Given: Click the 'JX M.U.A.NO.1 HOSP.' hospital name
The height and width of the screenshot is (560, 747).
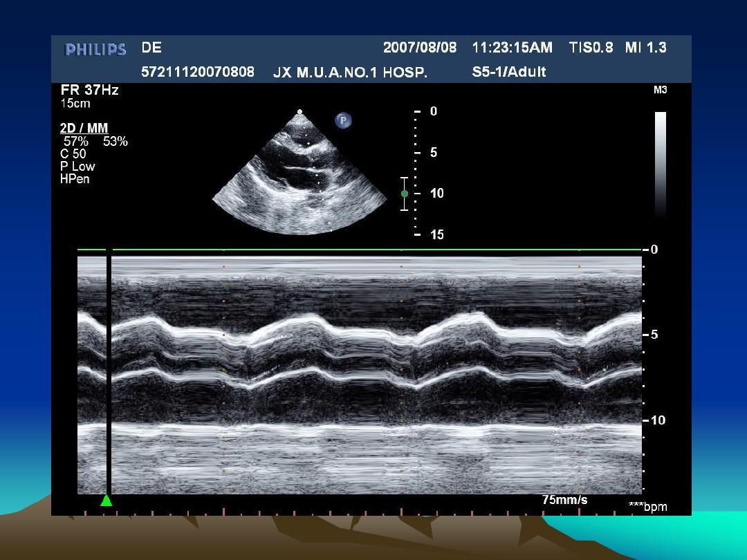Looking at the screenshot, I should [x=350, y=73].
